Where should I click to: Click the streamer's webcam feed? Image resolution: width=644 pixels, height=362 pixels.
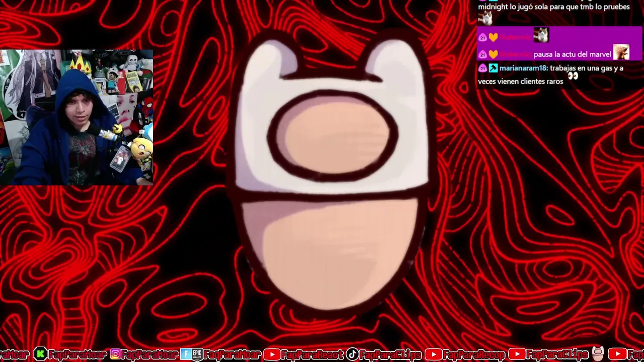point(76,117)
